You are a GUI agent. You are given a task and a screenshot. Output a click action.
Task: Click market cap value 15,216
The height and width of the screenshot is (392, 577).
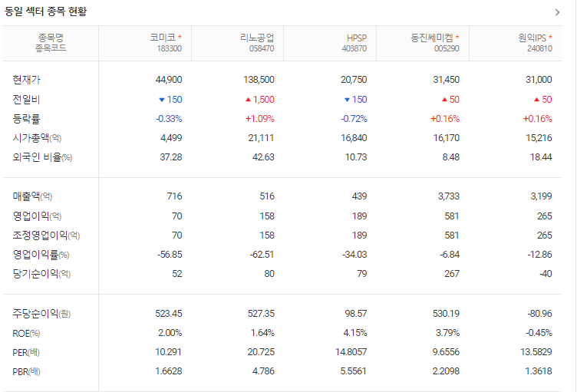(x=539, y=138)
